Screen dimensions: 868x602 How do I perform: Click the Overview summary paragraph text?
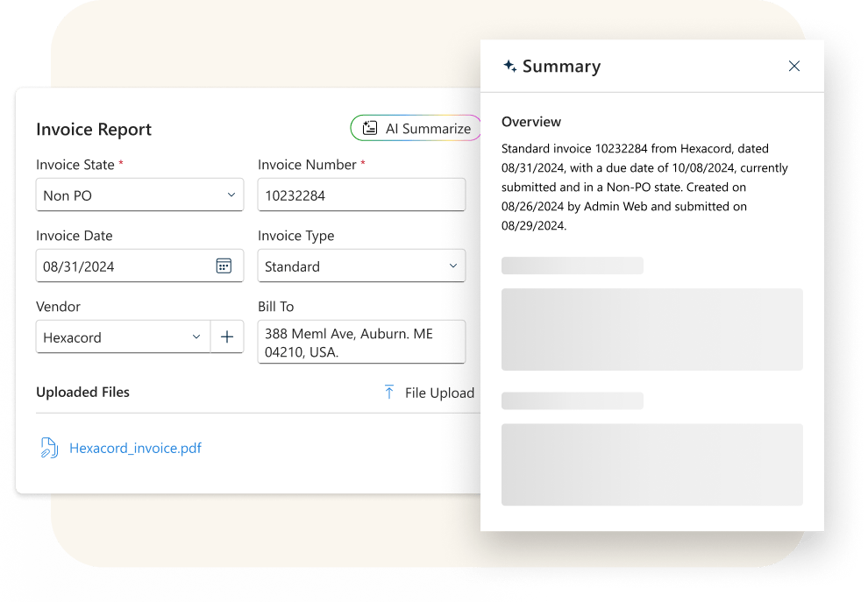pos(644,187)
